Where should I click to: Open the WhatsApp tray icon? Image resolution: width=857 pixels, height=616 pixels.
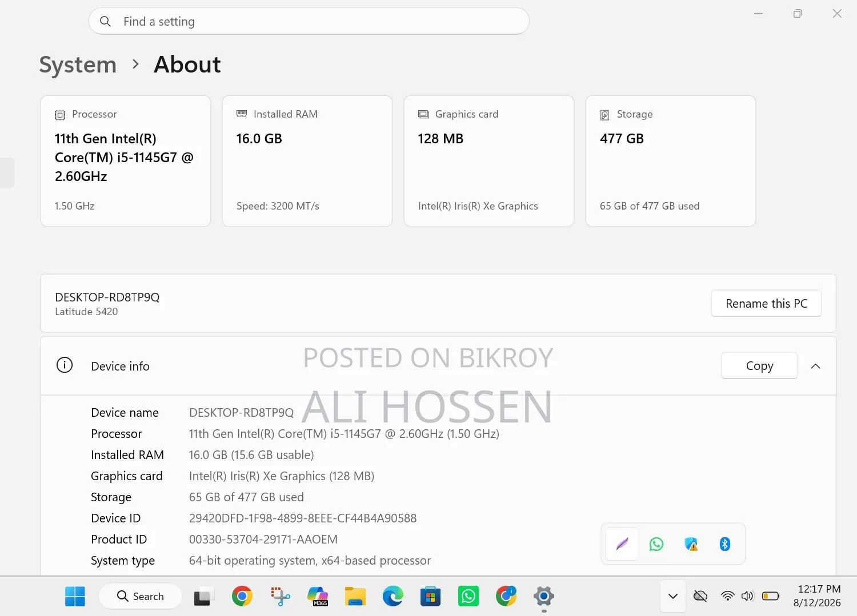pos(656,544)
